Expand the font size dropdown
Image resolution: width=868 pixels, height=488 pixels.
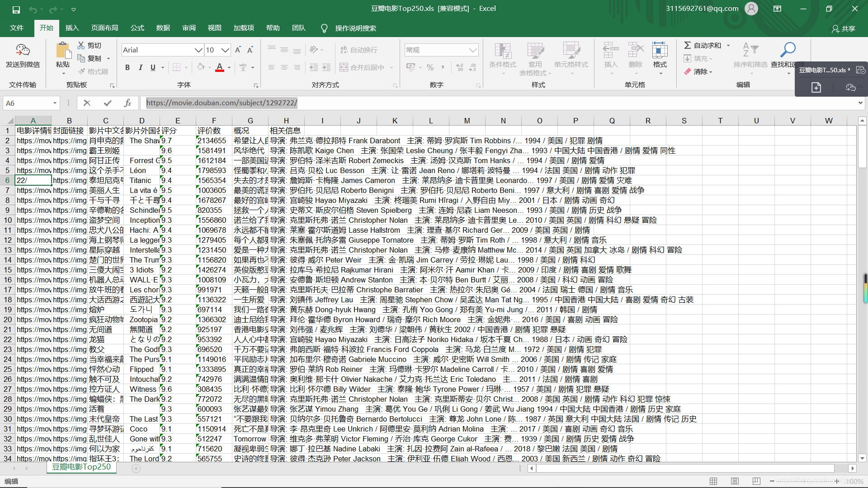pos(225,50)
